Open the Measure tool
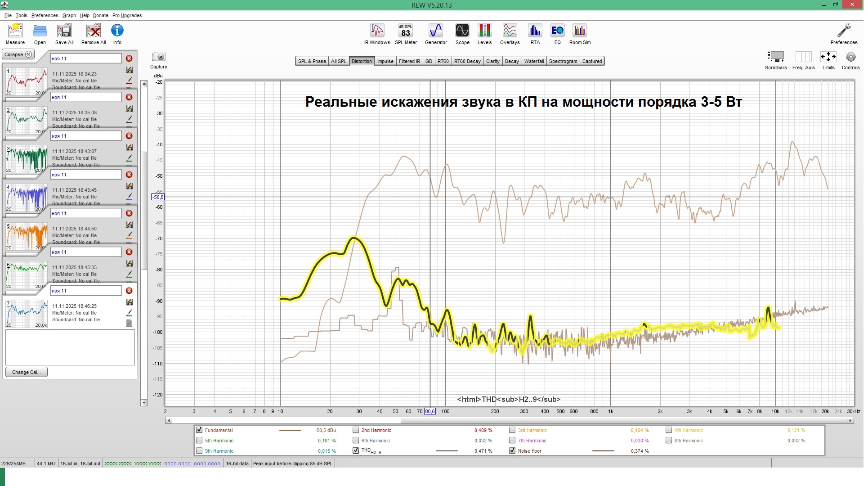 click(x=15, y=34)
